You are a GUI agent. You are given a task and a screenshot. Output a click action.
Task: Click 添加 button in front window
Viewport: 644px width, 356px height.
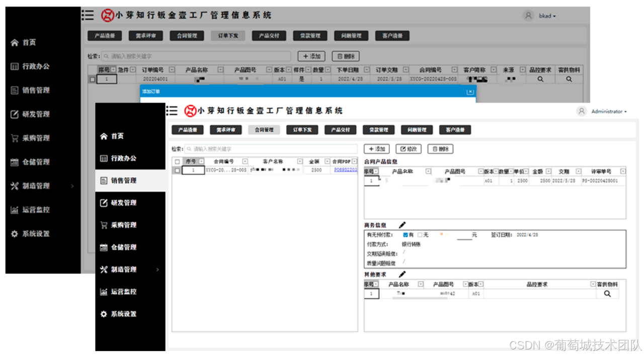click(x=377, y=149)
